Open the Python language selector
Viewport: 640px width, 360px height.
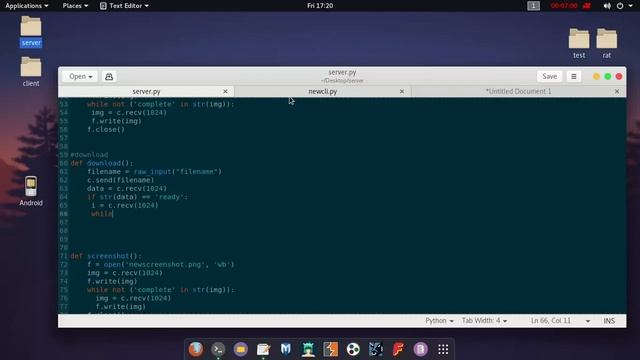tap(439, 321)
